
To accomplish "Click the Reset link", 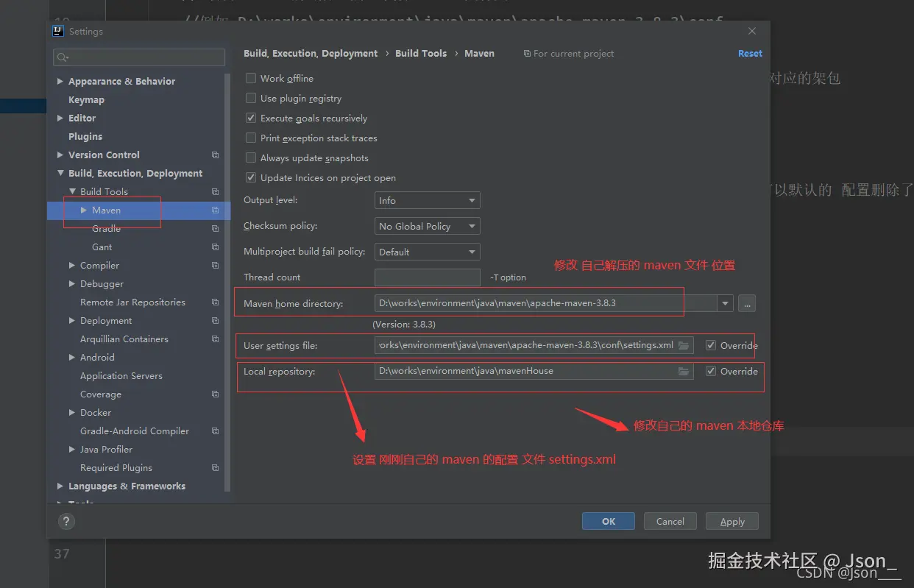I will point(750,53).
